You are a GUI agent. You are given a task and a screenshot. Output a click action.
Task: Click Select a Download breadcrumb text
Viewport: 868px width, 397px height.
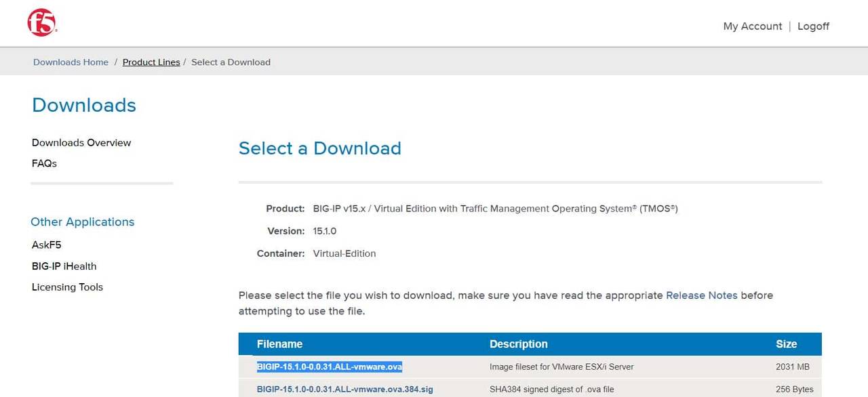[x=231, y=62]
